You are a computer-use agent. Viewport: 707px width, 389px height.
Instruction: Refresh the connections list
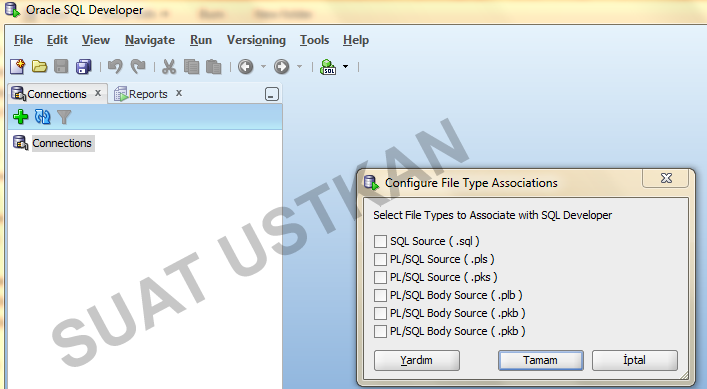coord(43,117)
